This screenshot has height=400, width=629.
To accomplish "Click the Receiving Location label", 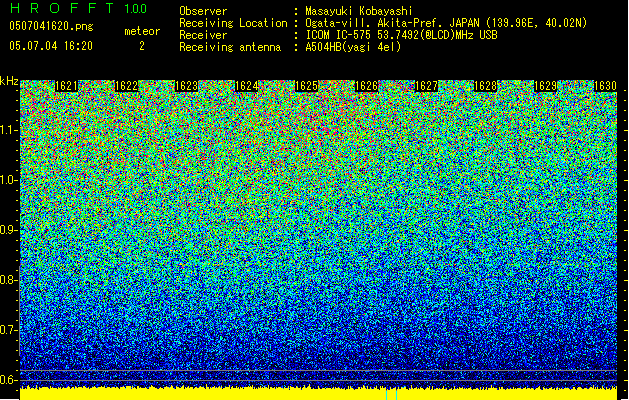I will pos(233,23).
